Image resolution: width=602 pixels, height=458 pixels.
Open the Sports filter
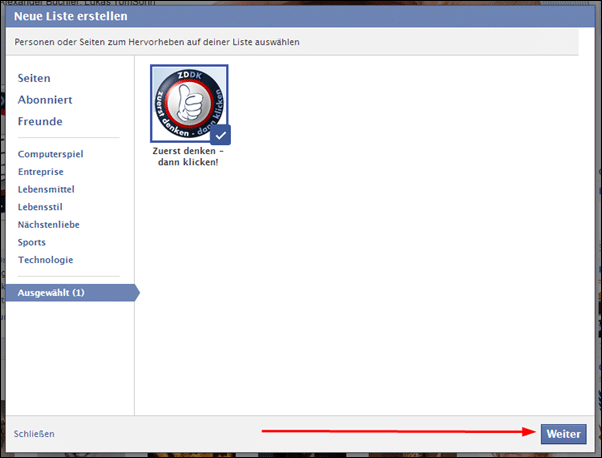[31, 242]
